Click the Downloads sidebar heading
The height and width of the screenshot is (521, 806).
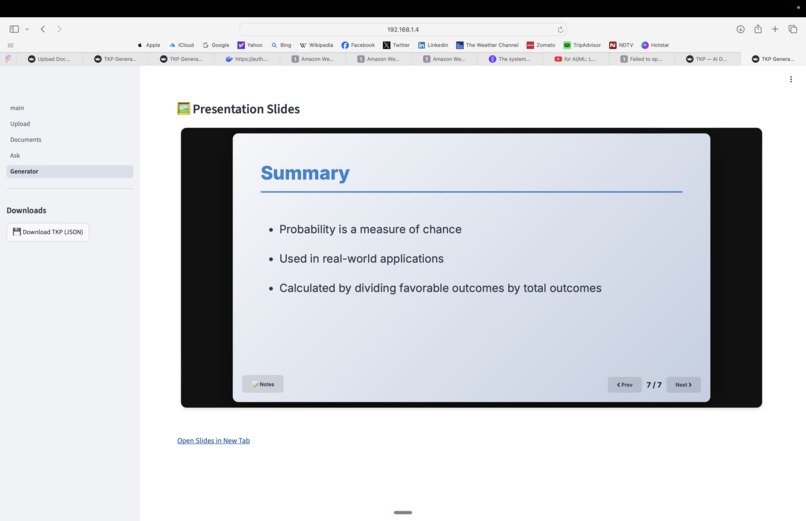click(26, 211)
